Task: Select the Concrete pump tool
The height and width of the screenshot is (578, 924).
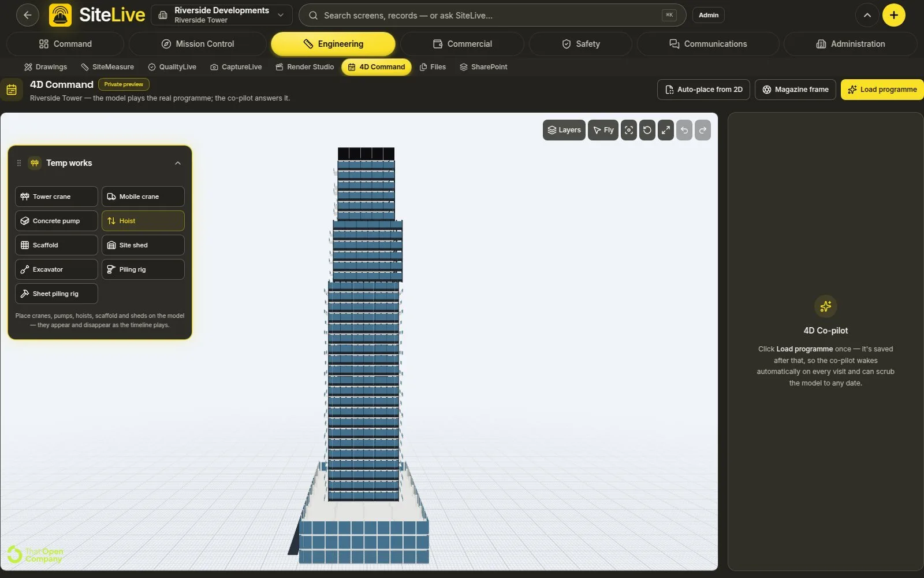Action: (57, 221)
